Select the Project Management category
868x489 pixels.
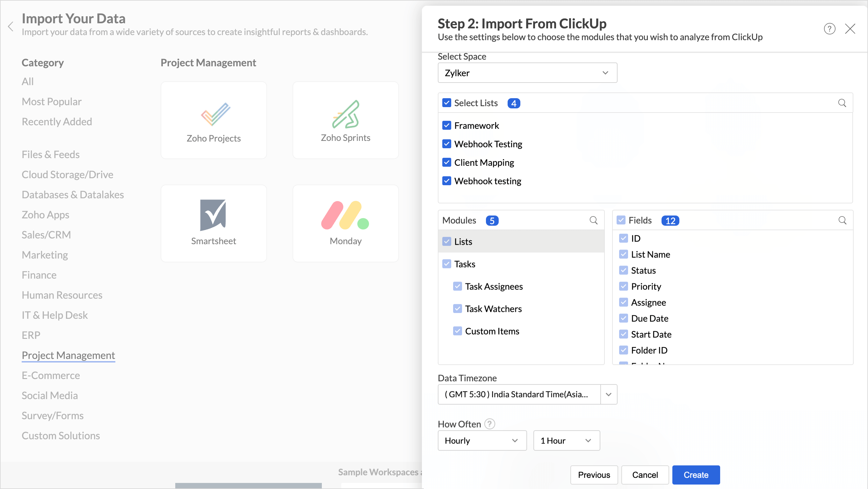coord(69,355)
